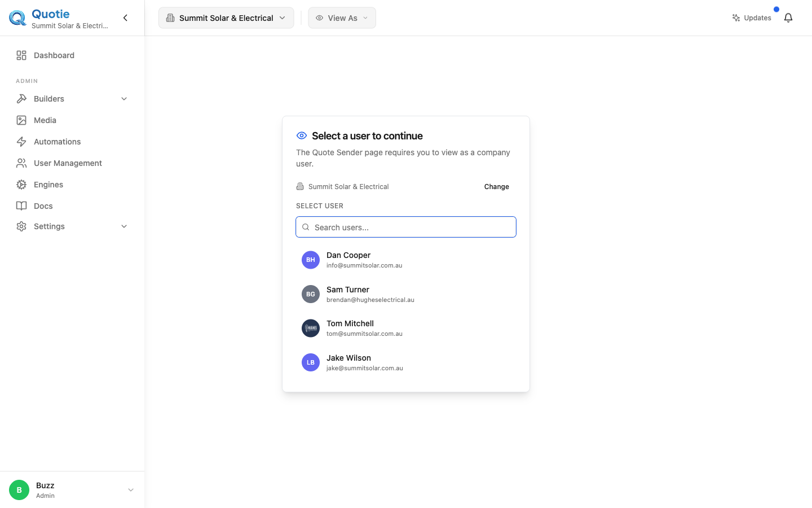Click the sparkle icon beside Updates
The width and height of the screenshot is (812, 508).
tap(736, 18)
